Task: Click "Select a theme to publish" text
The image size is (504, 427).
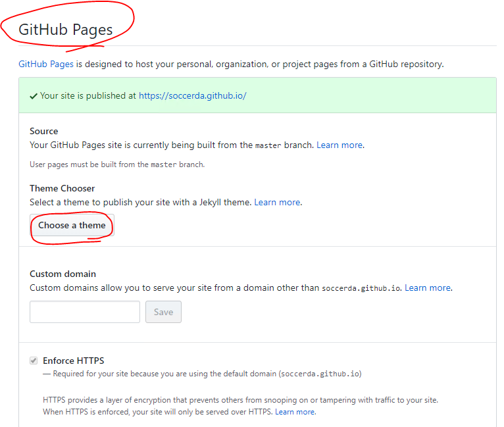Action: pos(140,203)
